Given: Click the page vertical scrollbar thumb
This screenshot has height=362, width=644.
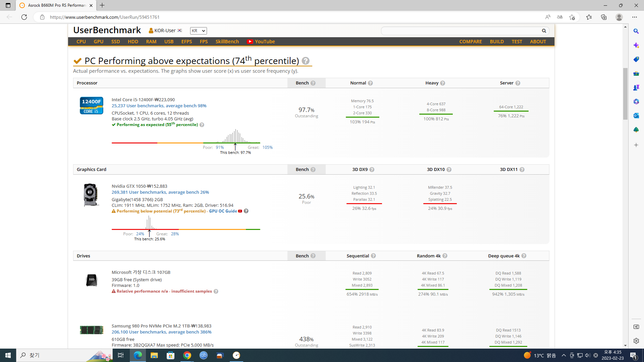Looking at the screenshot, I should 625,94.
